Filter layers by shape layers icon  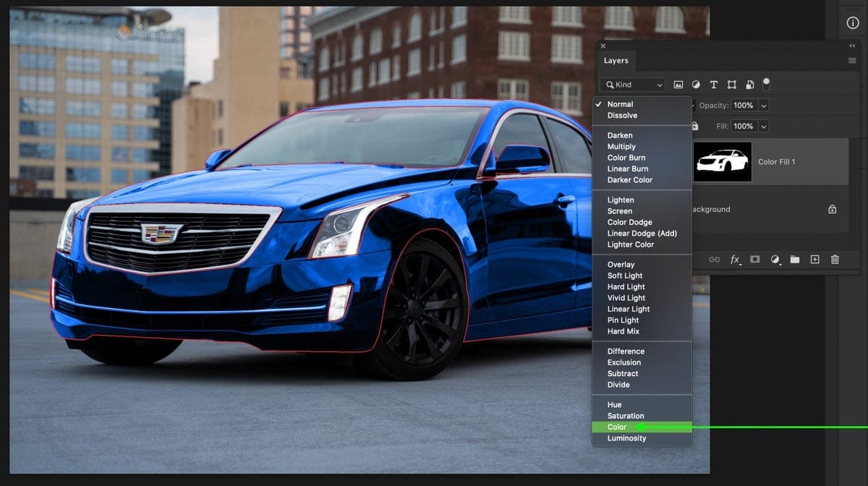(732, 85)
